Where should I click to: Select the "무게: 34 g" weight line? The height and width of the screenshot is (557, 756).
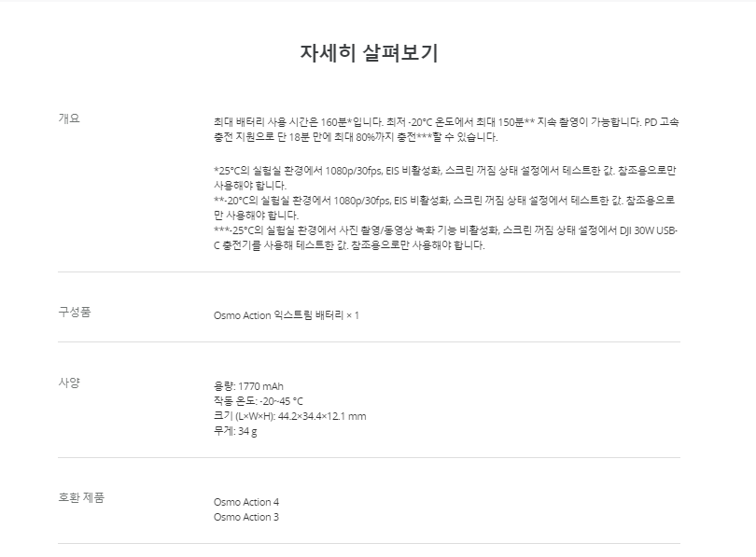pyautogui.click(x=235, y=431)
